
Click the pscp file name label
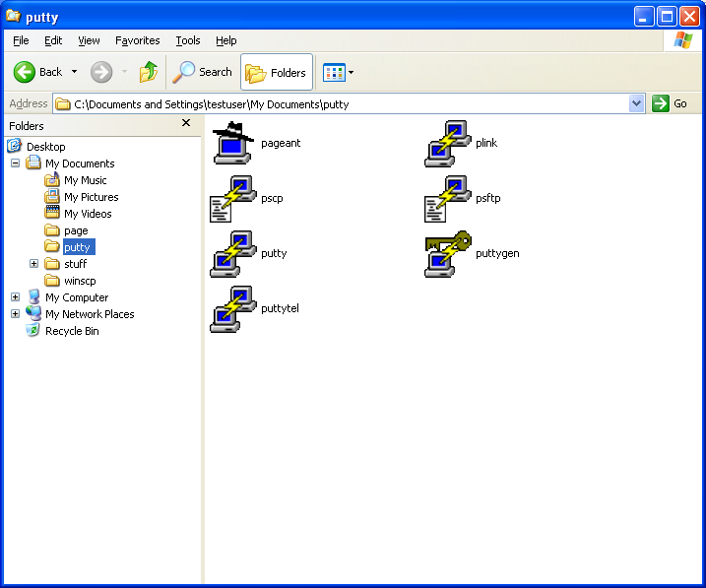coord(272,198)
